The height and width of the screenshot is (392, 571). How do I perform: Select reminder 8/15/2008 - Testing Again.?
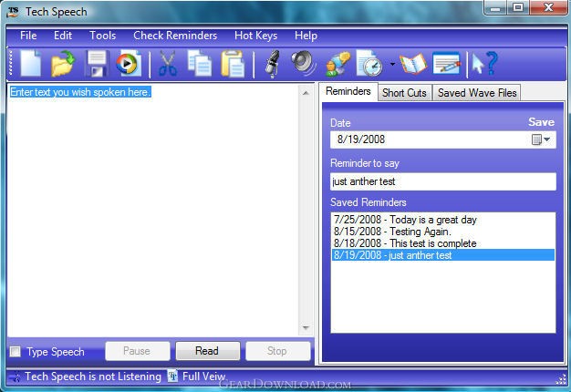(x=442, y=232)
